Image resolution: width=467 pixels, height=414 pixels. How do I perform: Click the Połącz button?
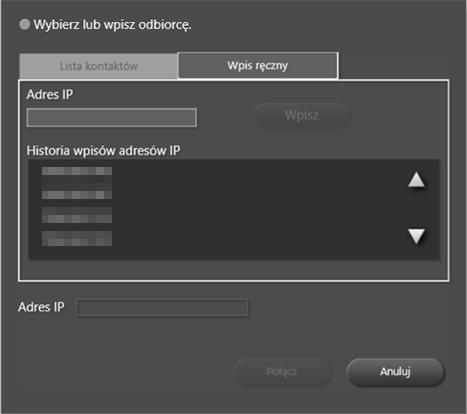[x=282, y=371]
